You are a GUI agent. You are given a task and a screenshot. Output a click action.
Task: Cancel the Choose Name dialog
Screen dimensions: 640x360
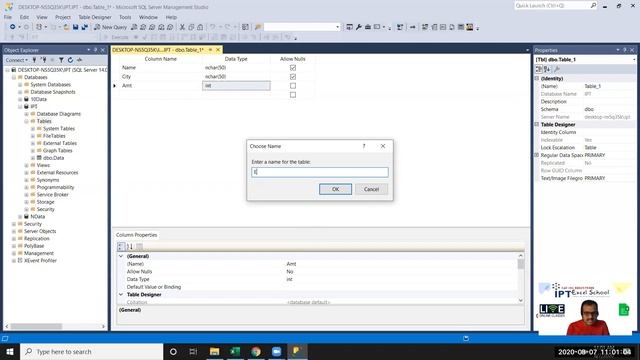pyautogui.click(x=371, y=189)
